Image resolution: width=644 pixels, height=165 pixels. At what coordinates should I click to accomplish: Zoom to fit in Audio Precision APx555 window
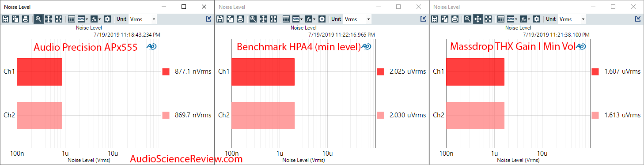click(x=59, y=19)
